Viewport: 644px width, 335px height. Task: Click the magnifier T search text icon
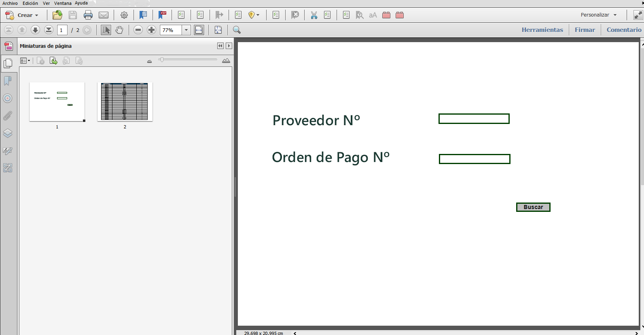click(359, 15)
